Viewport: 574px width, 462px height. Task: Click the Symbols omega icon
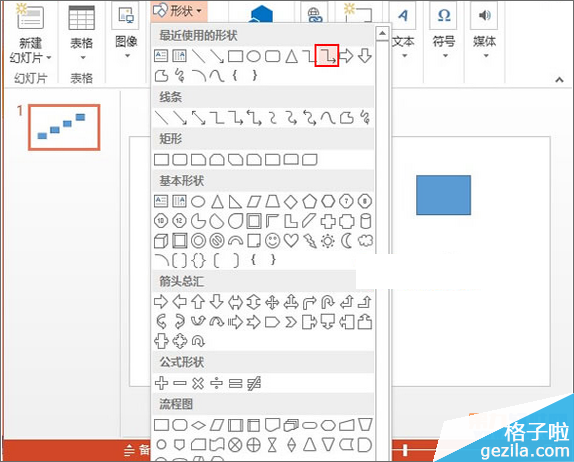pos(444,15)
